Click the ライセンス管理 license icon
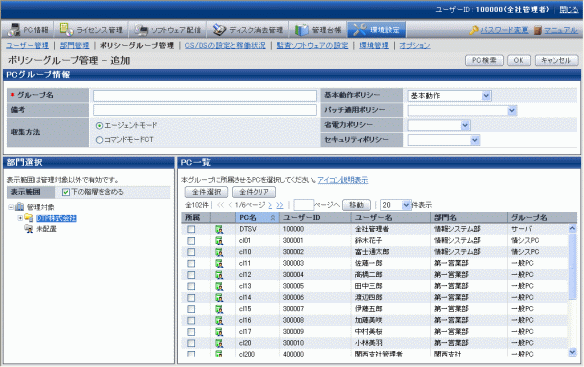 point(66,30)
